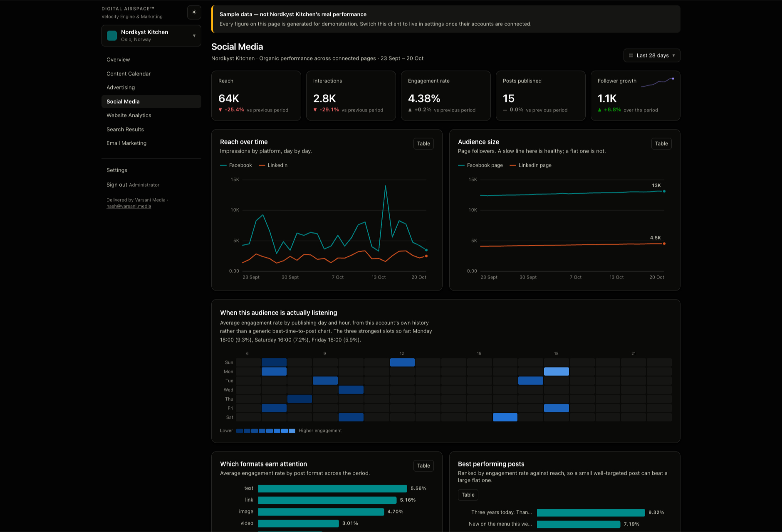
Task: Click the Facebook line endpoint marker in Reach chart
Action: point(426,250)
